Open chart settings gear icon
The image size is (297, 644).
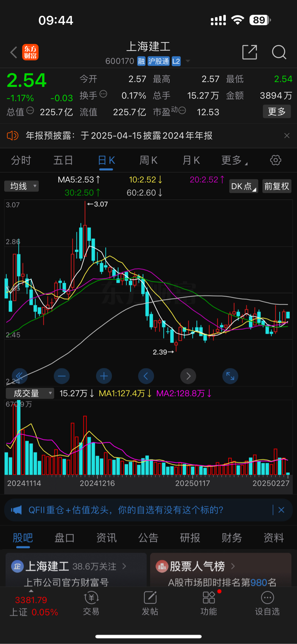pyautogui.click(x=276, y=160)
